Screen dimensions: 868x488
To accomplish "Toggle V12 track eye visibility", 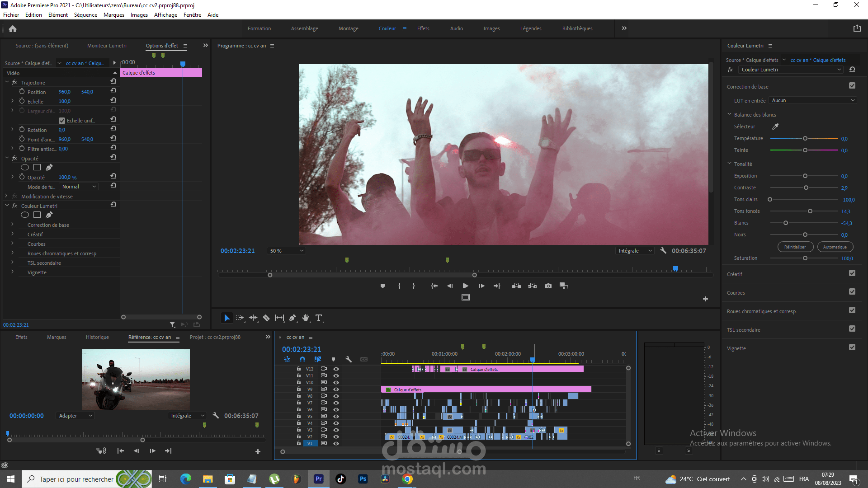I will [336, 369].
